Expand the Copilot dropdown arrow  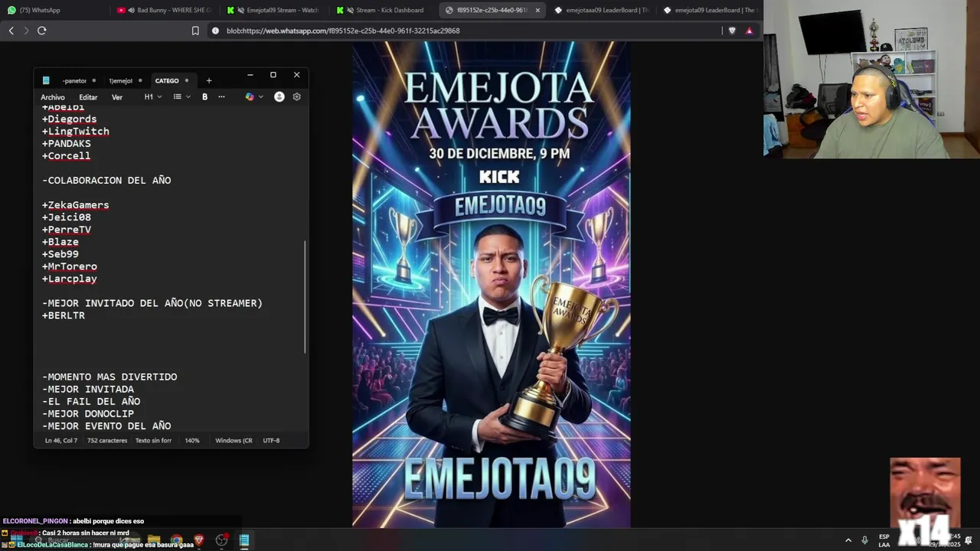point(261,97)
